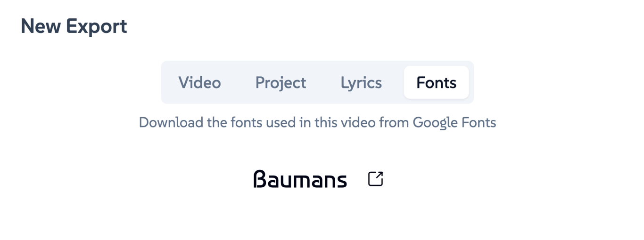Click the Google Fonts description text
Screen dimensions: 644x240
click(317, 123)
